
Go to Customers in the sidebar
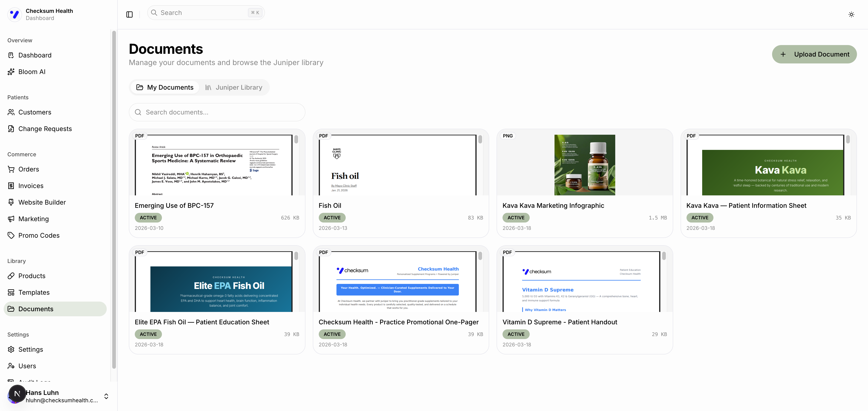[55, 112]
